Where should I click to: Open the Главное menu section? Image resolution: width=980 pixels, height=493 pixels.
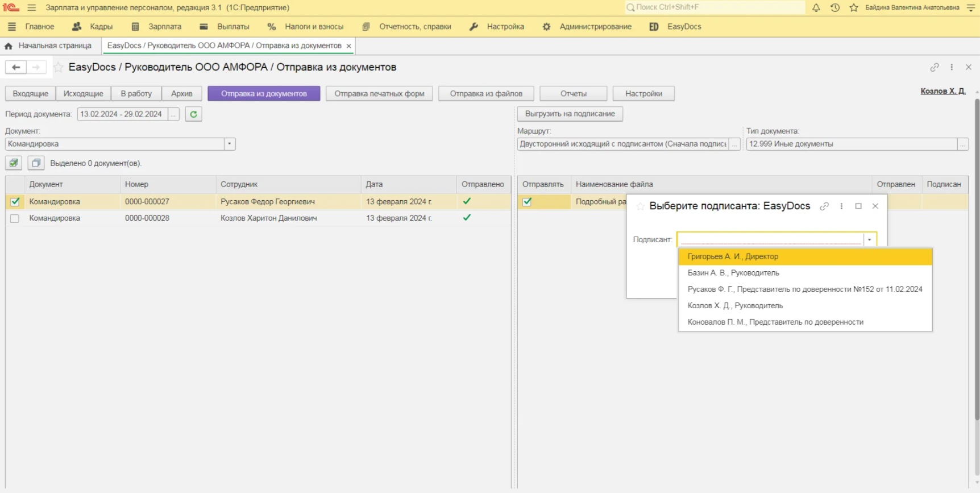pyautogui.click(x=40, y=27)
